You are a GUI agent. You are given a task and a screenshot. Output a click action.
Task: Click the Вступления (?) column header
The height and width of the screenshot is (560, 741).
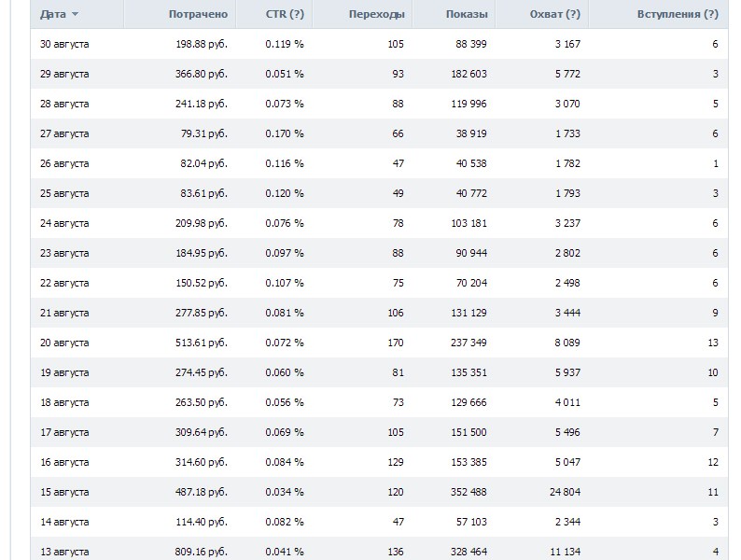pos(678,14)
